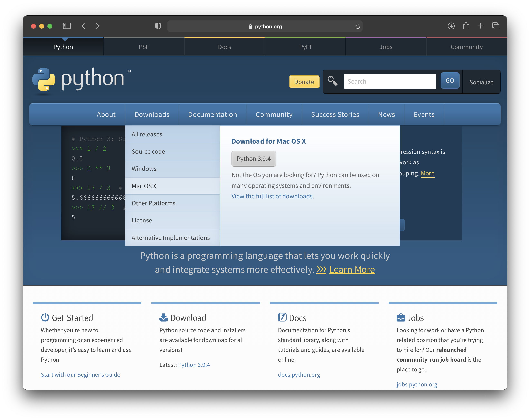Screen dimensions: 530x420
Task: Click the Docs section heading
Action: [x=297, y=318]
